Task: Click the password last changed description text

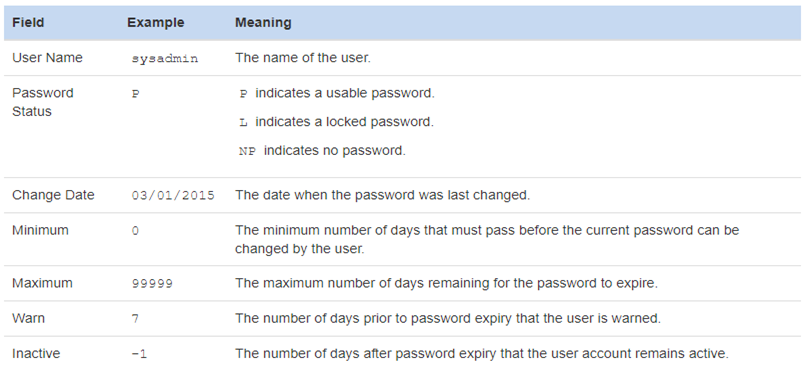Action: [x=382, y=195]
